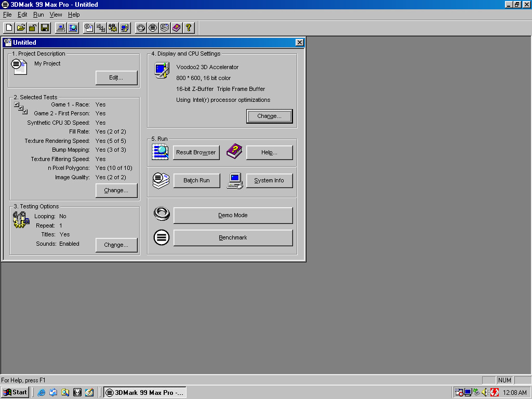Click the System Info button
The image size is (532, 399).
tap(270, 180)
